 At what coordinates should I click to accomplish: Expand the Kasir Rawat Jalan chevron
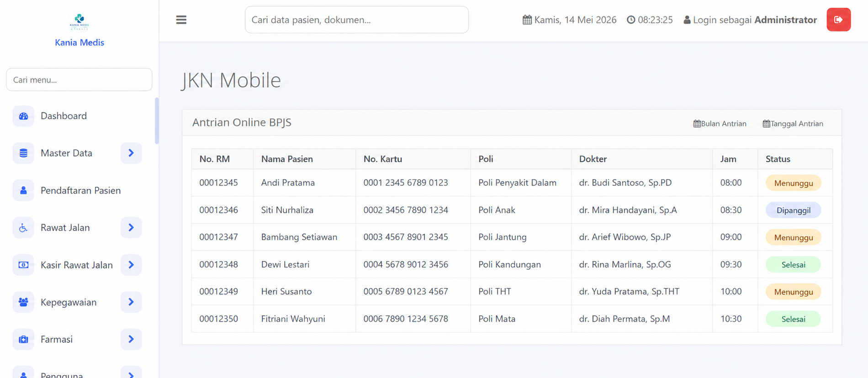[x=131, y=265]
